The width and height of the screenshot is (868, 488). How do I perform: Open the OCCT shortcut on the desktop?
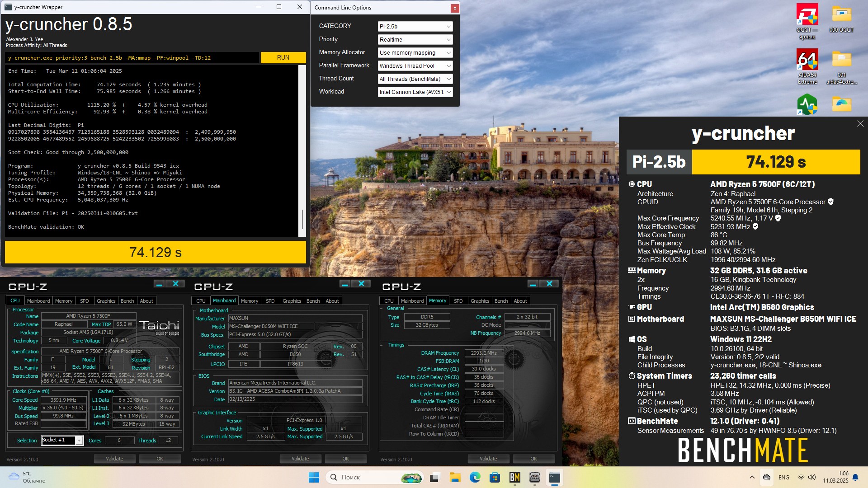click(x=807, y=21)
